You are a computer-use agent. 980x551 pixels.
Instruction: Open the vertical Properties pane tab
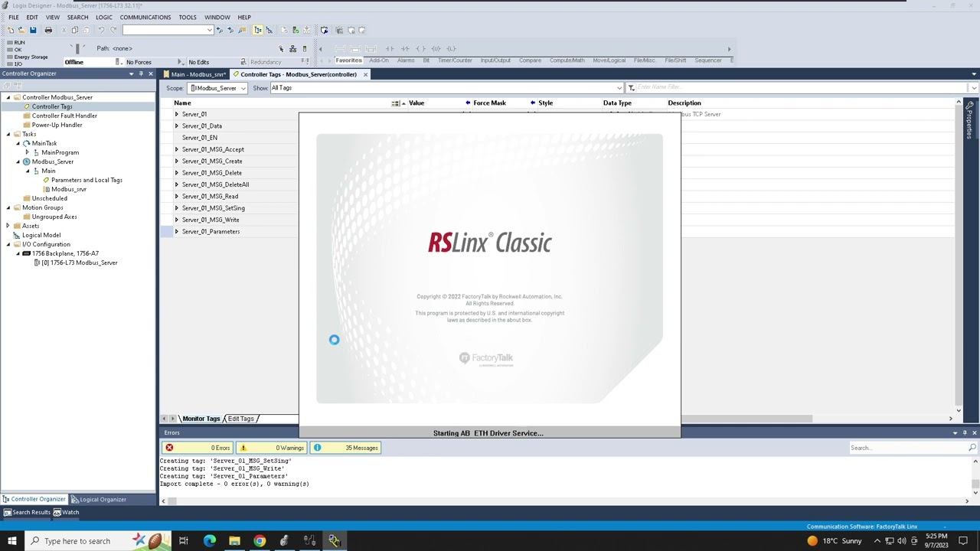(x=970, y=119)
